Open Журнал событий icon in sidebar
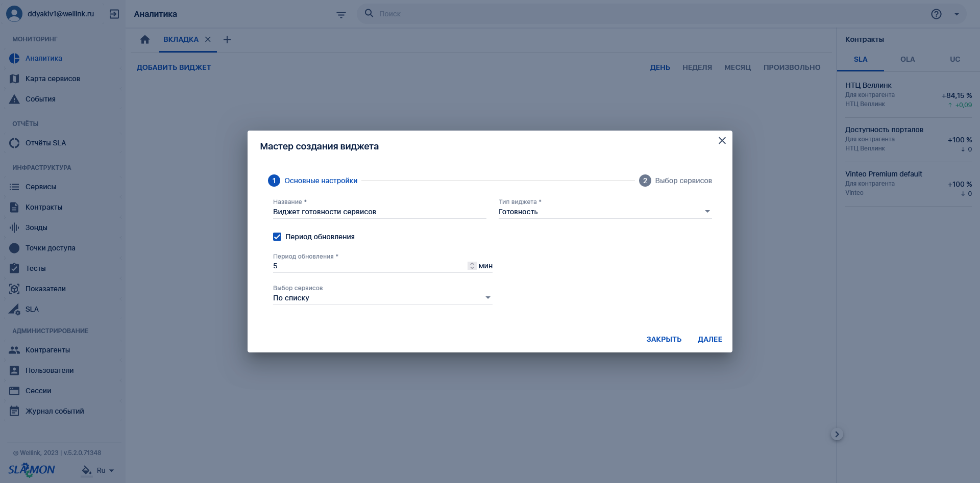This screenshot has width=980, height=483. [14, 411]
